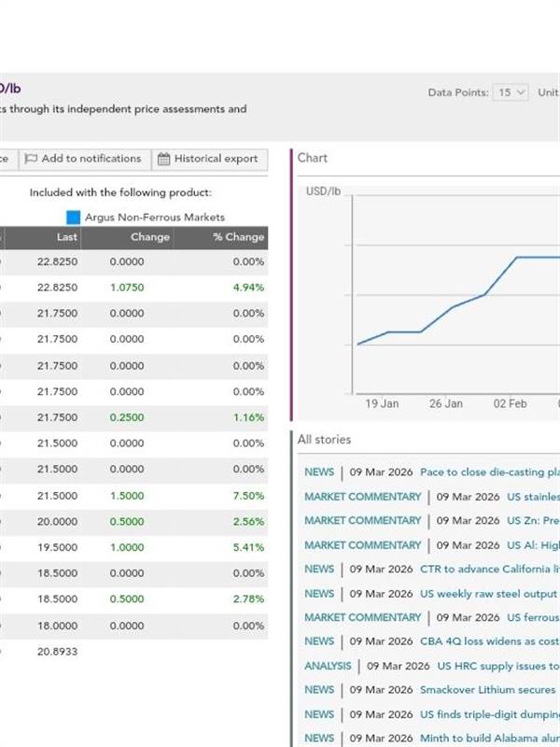Open Historical export

pyautogui.click(x=209, y=159)
